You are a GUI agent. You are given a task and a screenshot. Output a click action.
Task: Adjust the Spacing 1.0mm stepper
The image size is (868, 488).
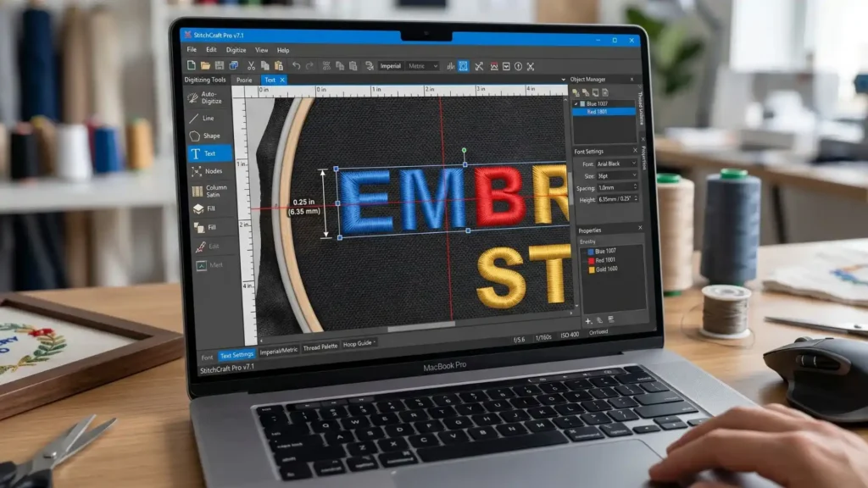point(636,187)
